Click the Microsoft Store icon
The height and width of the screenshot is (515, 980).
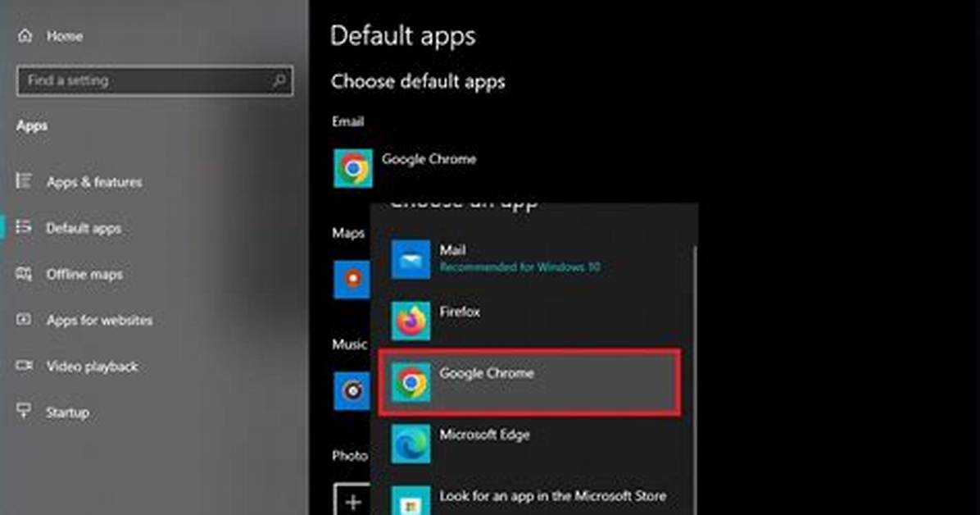point(411,500)
